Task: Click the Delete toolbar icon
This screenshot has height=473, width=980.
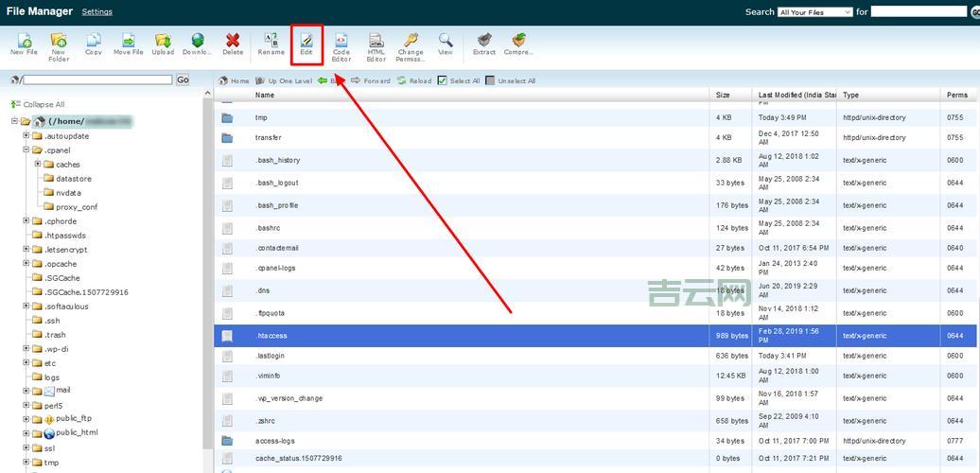Action: [x=233, y=44]
